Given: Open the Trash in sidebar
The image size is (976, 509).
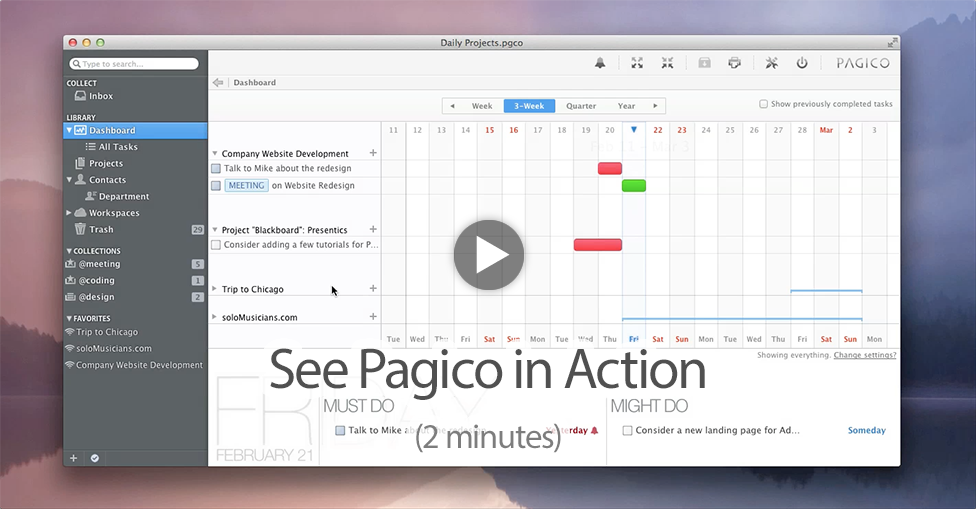Looking at the screenshot, I should click(94, 229).
